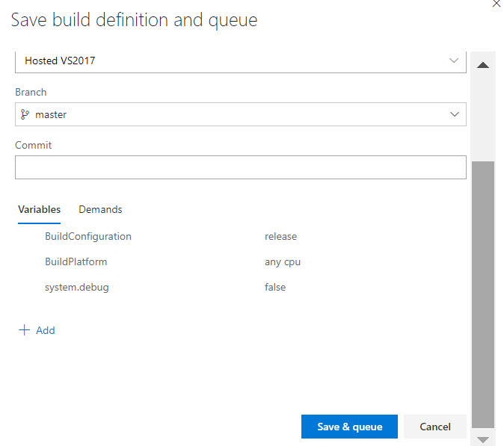This screenshot has height=446, width=504.
Task: Switch to the Variables tab
Action: (x=39, y=209)
